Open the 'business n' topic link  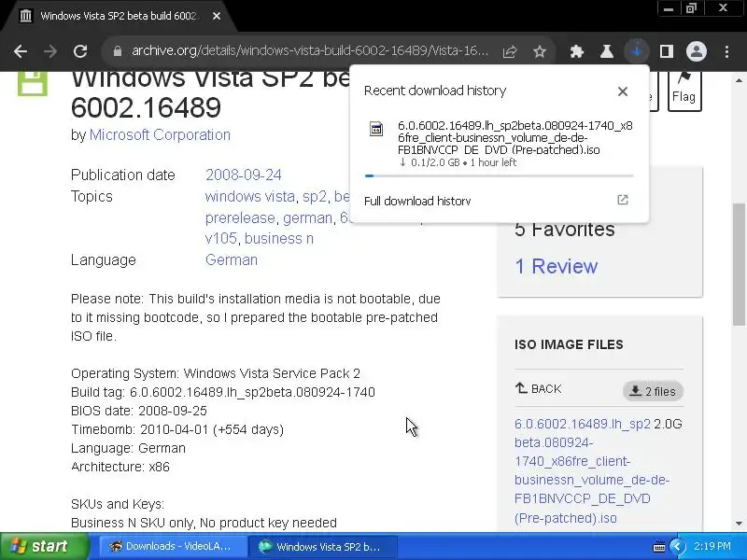[278, 238]
